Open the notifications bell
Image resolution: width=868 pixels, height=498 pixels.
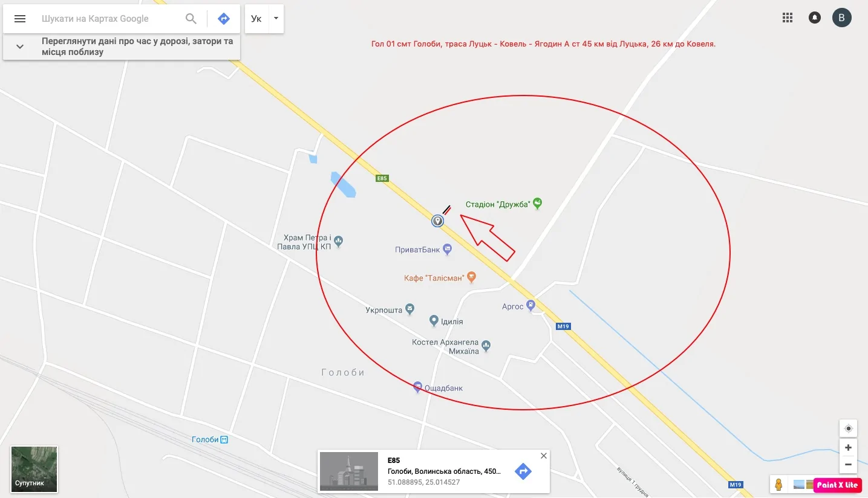815,18
